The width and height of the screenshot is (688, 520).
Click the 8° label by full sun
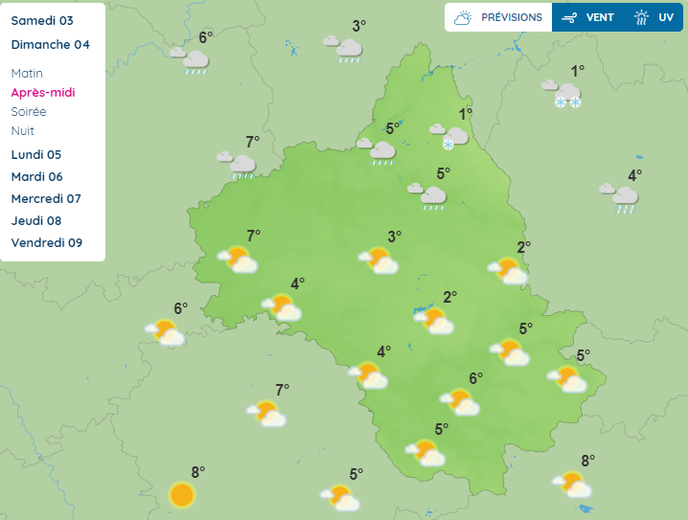[198, 472]
